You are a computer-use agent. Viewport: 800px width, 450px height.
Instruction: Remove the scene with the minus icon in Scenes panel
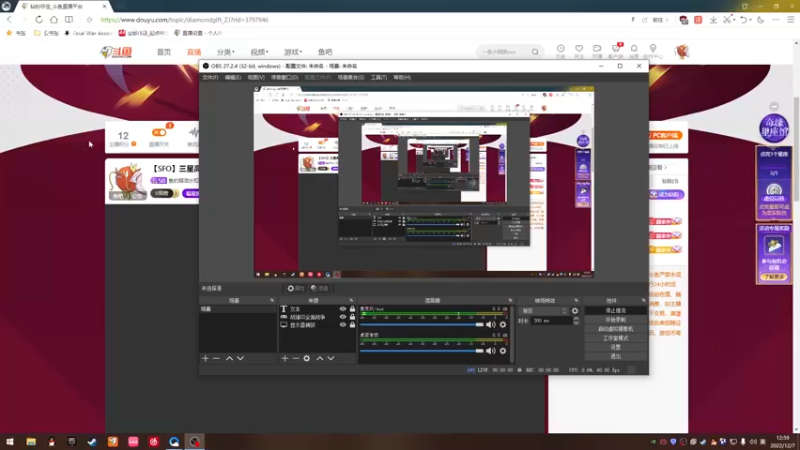click(216, 359)
